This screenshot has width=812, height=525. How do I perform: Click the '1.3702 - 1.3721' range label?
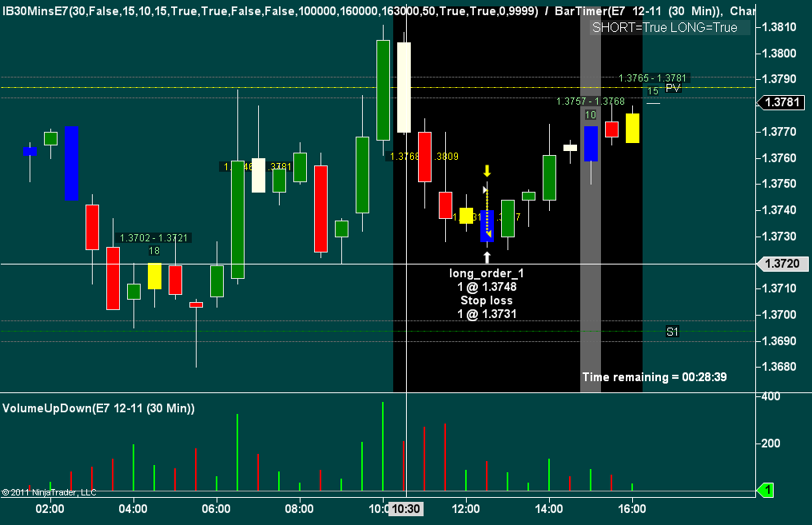click(x=153, y=237)
